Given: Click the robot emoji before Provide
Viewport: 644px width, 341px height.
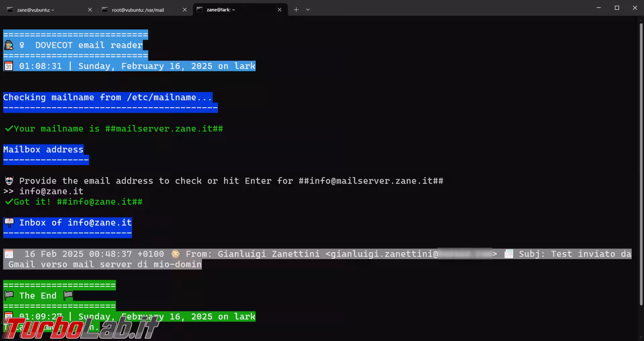Looking at the screenshot, I should pos(9,181).
